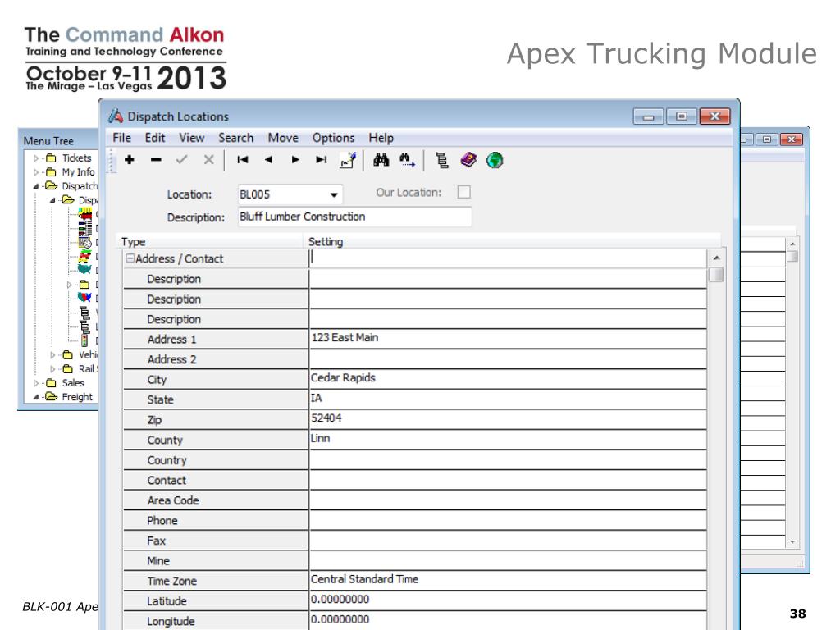Jump to the first record

pyautogui.click(x=243, y=160)
